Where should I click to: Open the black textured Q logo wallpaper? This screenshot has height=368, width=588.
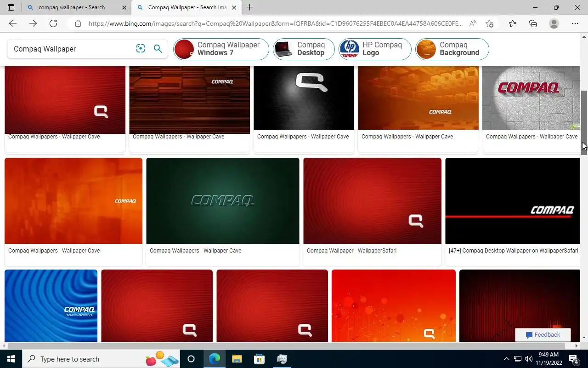point(304,98)
